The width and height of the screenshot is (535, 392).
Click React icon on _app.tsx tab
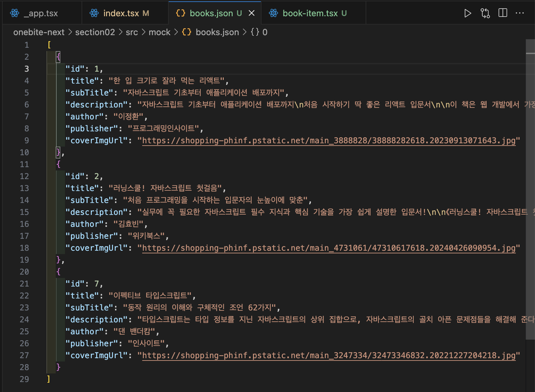15,13
